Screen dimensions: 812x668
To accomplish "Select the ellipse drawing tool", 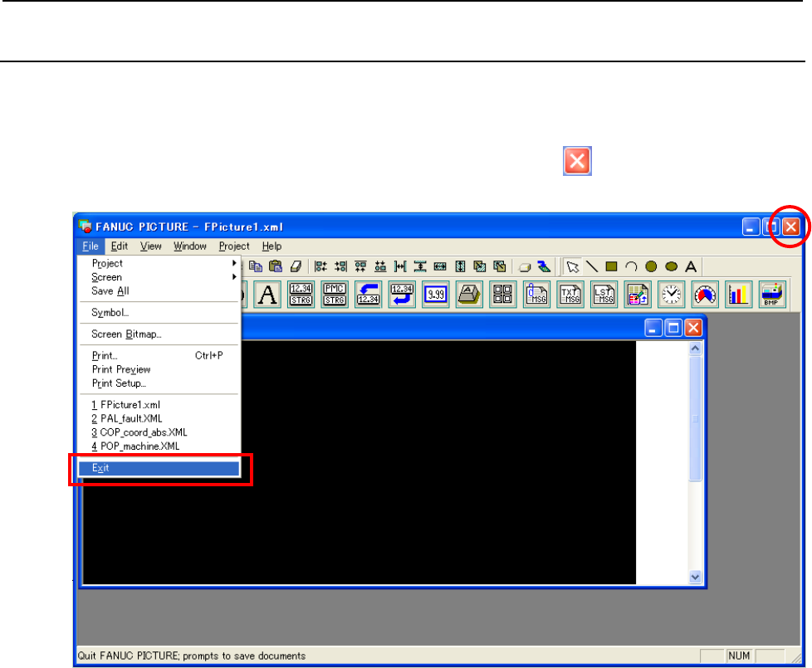I will (671, 266).
